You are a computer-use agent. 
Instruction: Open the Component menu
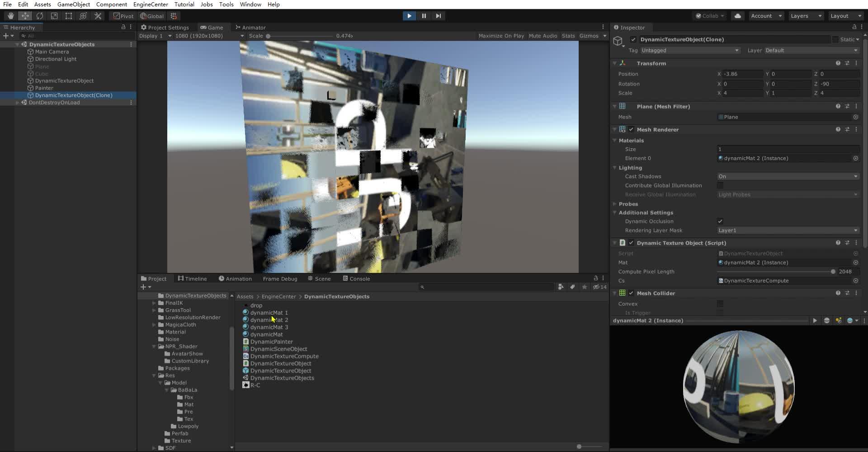click(111, 4)
